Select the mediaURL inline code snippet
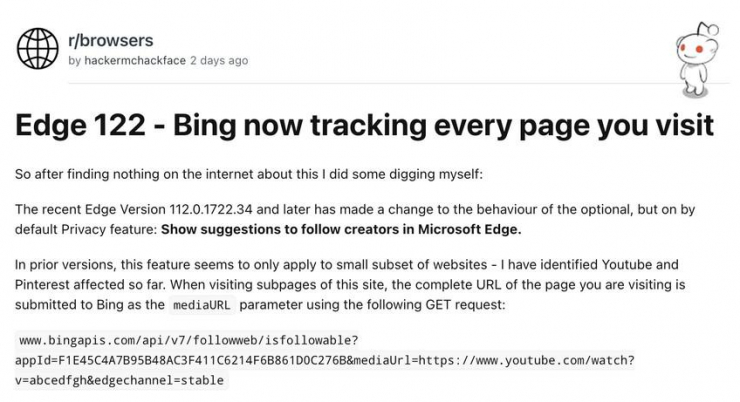This screenshot has height=402, width=740. 202,305
